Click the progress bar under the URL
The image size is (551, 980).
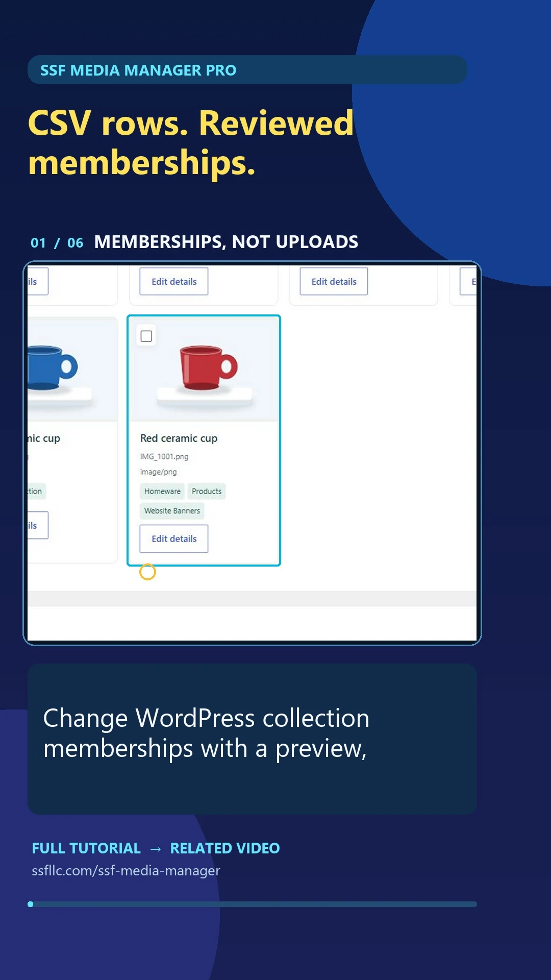pyautogui.click(x=252, y=904)
